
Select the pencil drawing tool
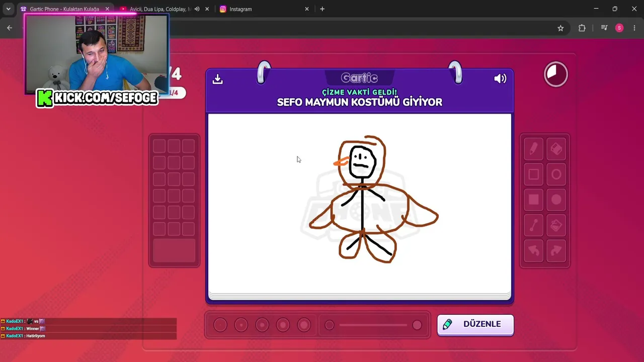click(533, 149)
